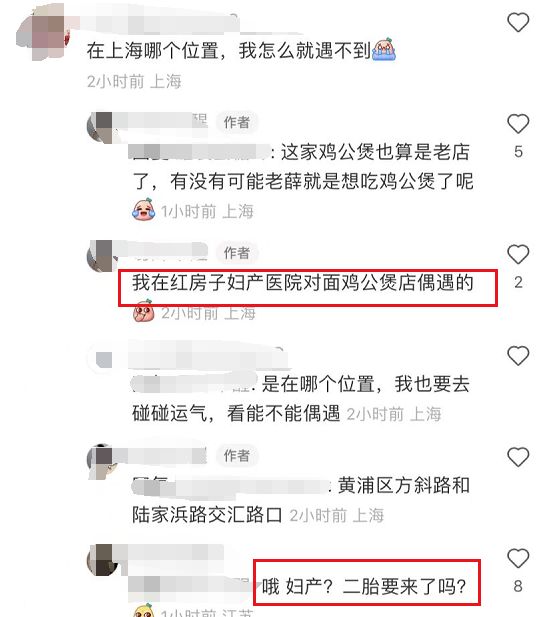Select the reply 黄浦区方斜路和陆家浜路交汇路口
536x617 pixels.
(301, 500)
